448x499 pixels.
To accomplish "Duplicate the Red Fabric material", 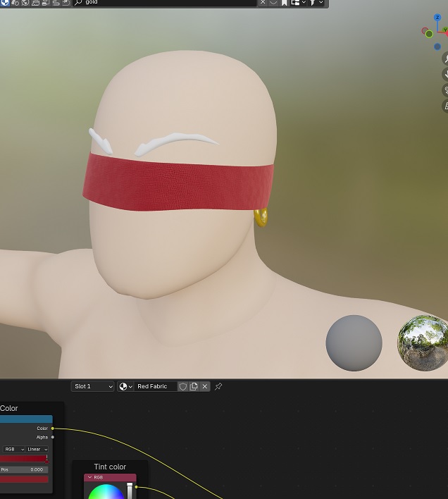I will pos(194,386).
